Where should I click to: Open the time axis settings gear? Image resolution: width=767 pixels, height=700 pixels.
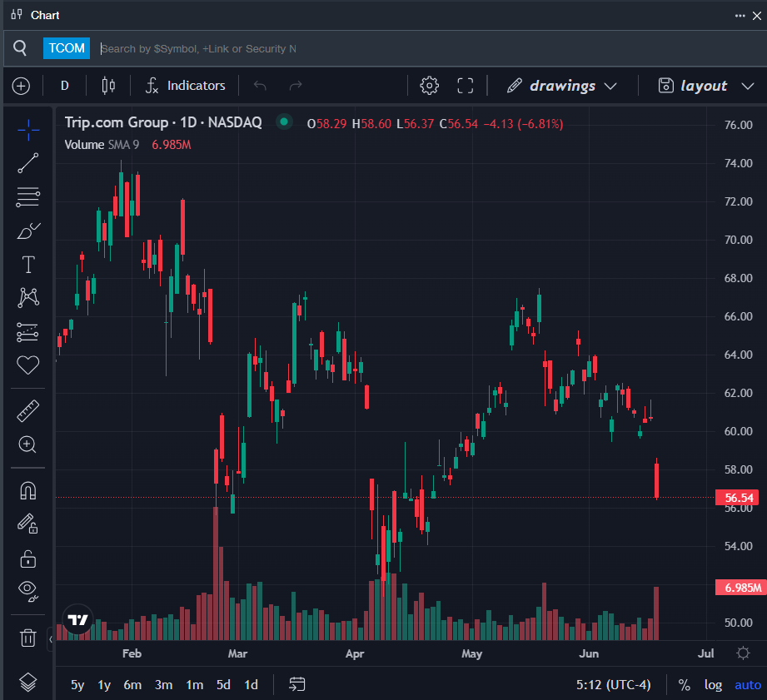coord(743,653)
